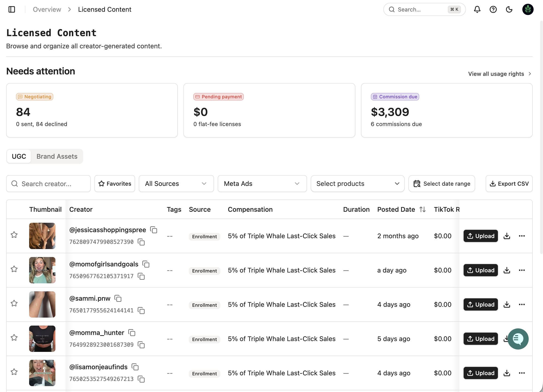Go to Overview breadcrumb
543x392 pixels.
click(47, 9)
